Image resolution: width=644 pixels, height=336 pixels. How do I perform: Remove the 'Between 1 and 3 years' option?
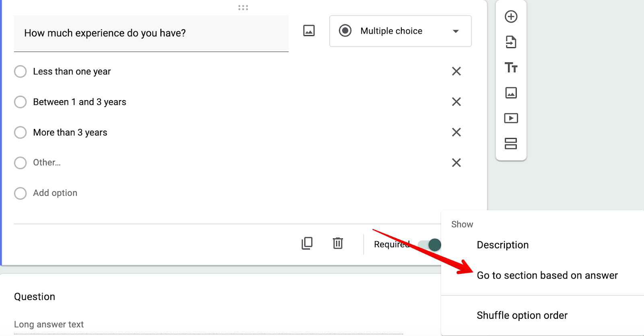click(x=456, y=102)
